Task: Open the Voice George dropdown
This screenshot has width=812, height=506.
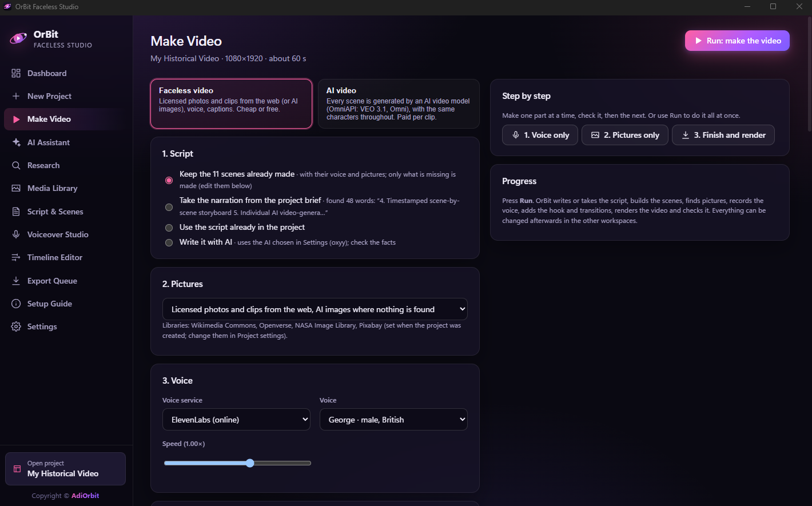Action: pos(393,420)
